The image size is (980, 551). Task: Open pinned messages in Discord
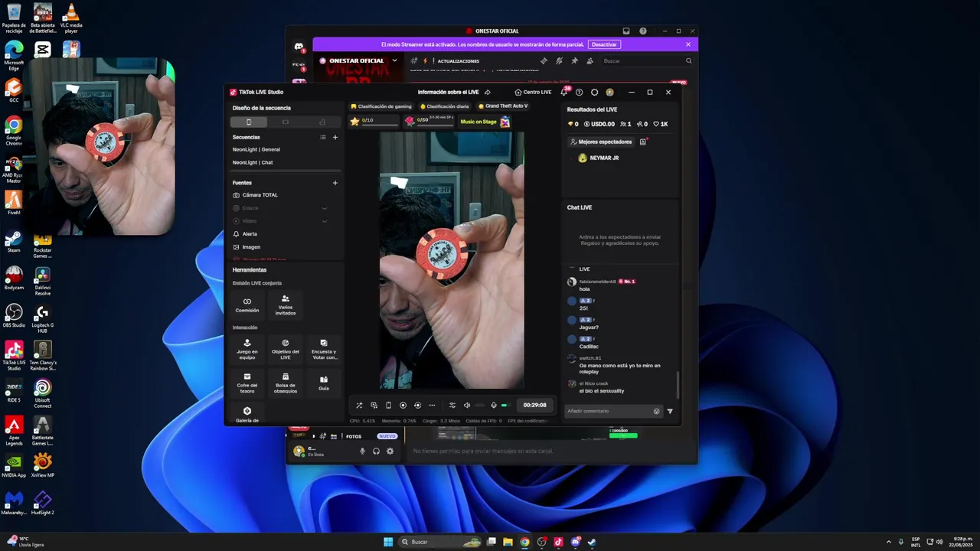point(574,60)
